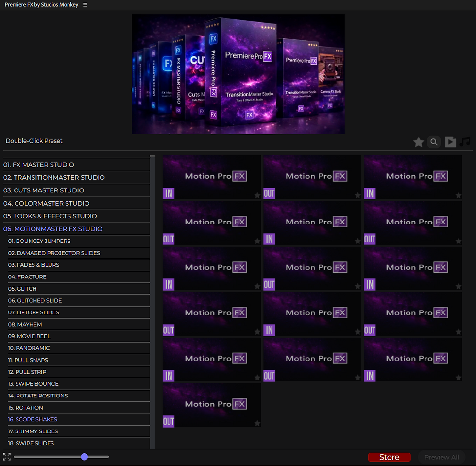
Task: Select fourth row right OUT preset thumbnail
Action: tap(413, 314)
